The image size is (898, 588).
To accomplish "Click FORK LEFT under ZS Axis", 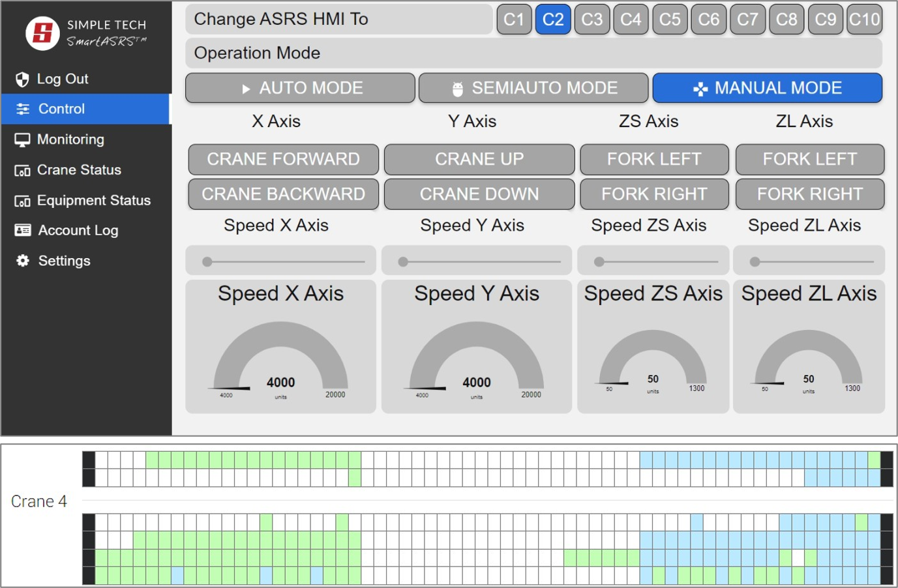I will click(654, 160).
